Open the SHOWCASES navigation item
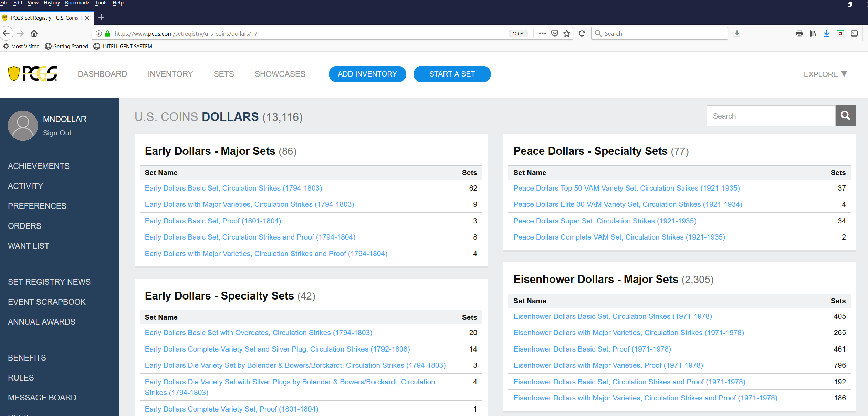Image resolution: width=868 pixels, height=416 pixels. (280, 74)
